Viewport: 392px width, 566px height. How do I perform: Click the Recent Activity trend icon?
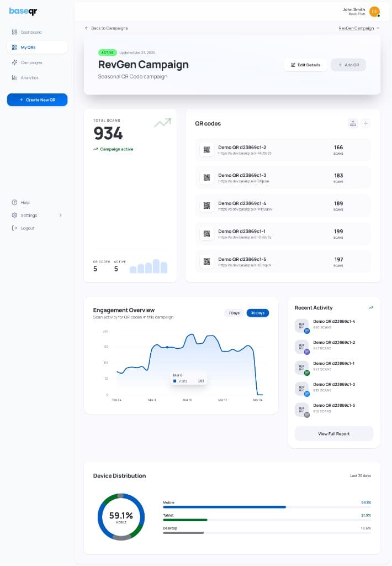(370, 307)
